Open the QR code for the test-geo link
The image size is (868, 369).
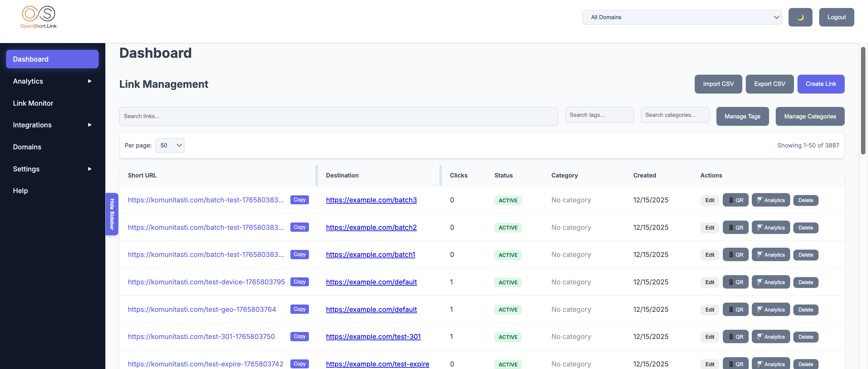click(x=736, y=309)
